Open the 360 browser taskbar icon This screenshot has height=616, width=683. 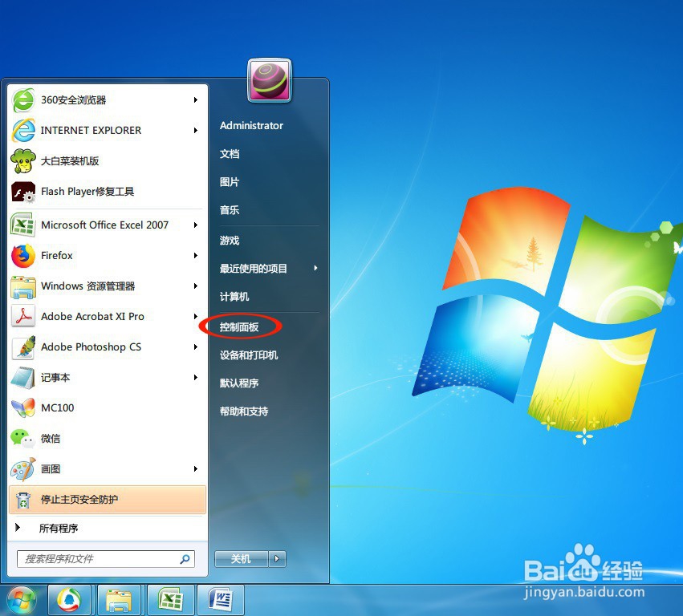tap(69, 600)
